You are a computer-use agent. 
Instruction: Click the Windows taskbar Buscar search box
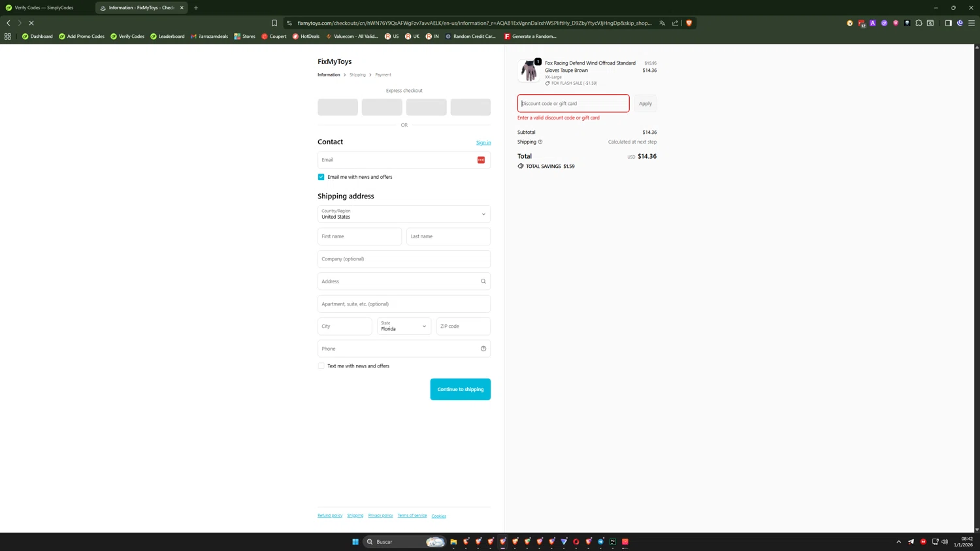click(404, 542)
